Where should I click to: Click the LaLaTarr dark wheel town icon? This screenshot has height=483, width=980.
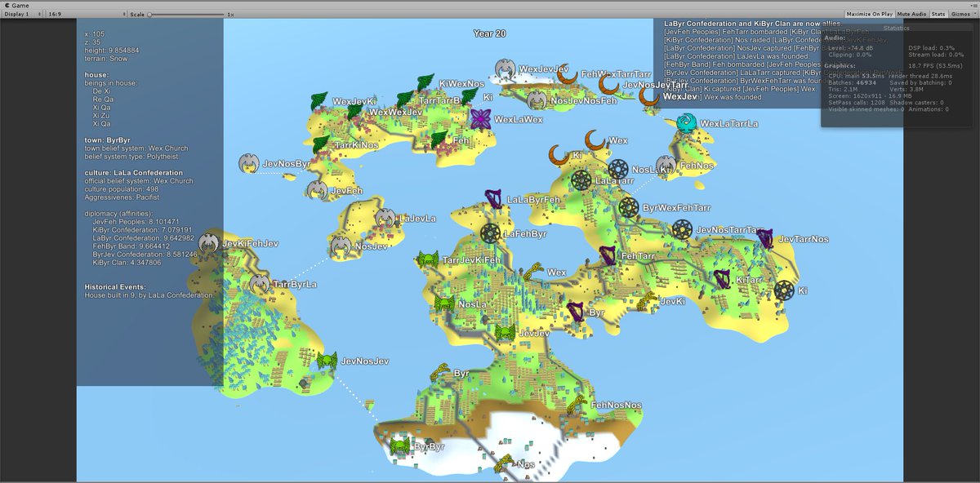pos(581,180)
